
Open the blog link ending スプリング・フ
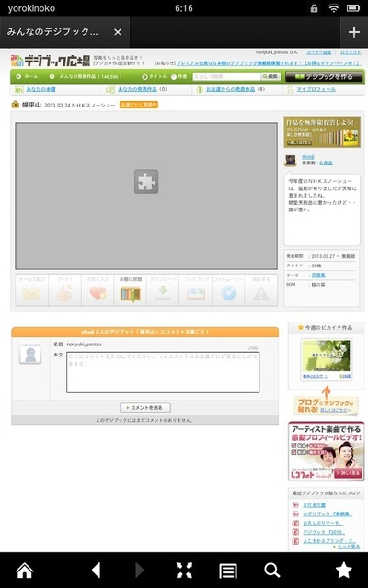329,541
